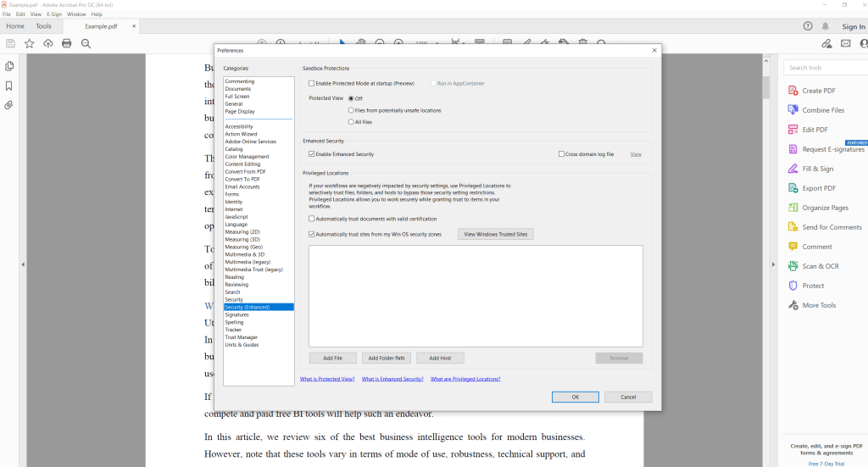
Task: Confirm preferences with OK button
Action: (x=576, y=398)
